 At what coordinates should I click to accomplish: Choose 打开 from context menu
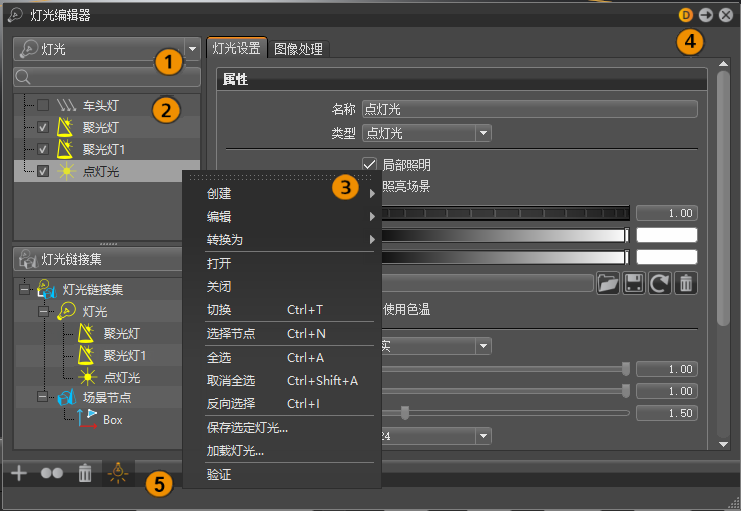click(282, 263)
